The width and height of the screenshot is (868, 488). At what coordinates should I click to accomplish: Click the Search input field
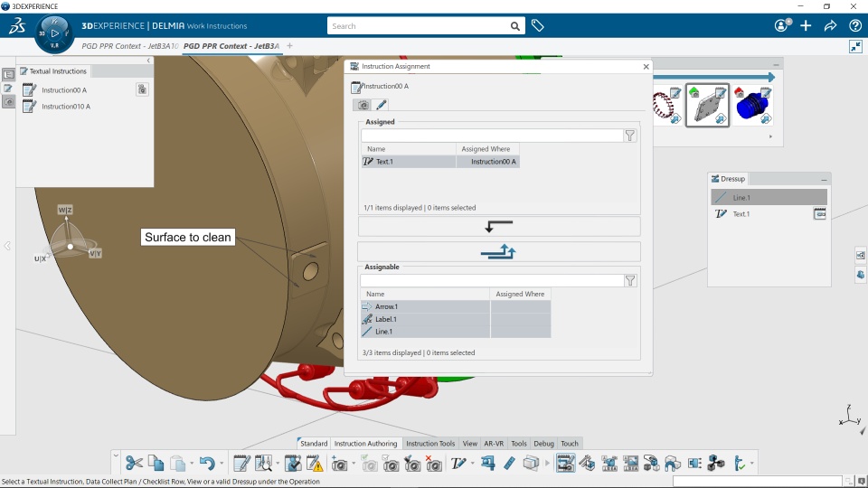pyautogui.click(x=418, y=26)
